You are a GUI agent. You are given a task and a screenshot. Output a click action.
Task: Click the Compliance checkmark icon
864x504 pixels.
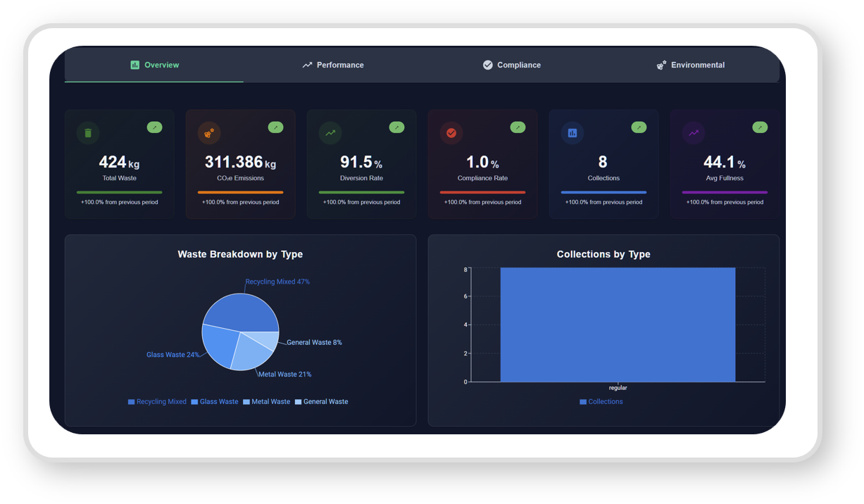pos(487,65)
